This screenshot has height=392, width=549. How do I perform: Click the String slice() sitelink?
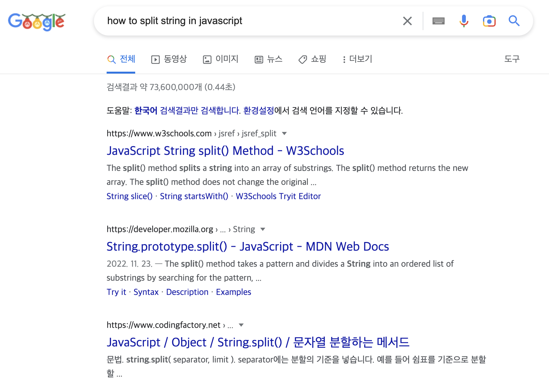[129, 196]
